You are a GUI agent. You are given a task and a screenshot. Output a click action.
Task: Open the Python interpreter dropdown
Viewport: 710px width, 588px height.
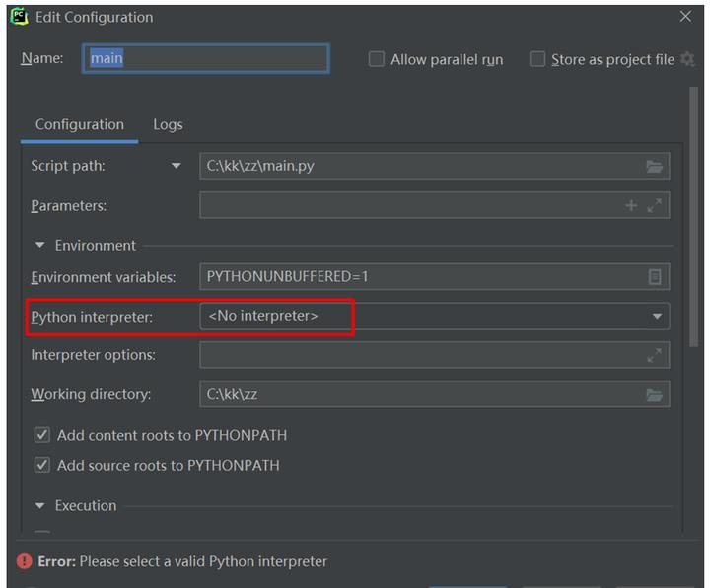656,317
